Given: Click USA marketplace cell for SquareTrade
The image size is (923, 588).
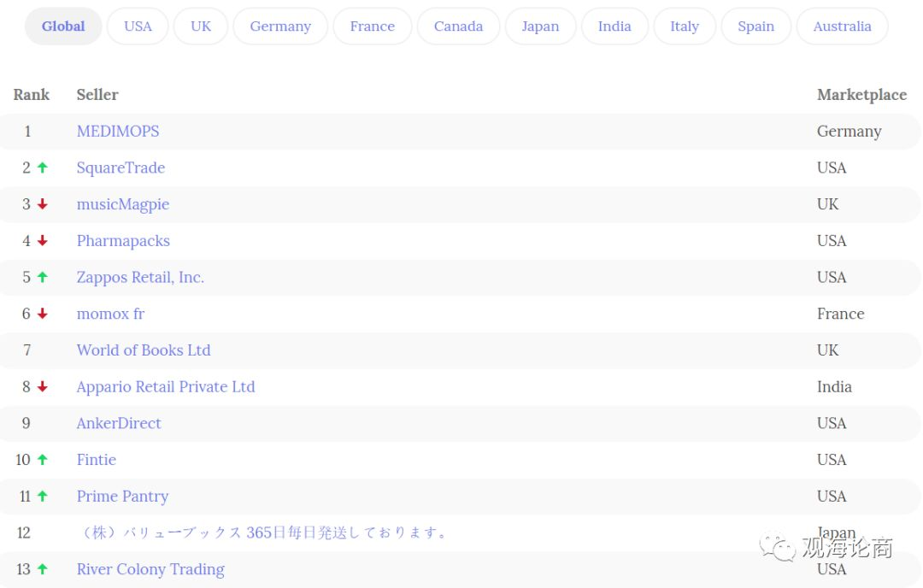Looking at the screenshot, I should pos(832,168).
